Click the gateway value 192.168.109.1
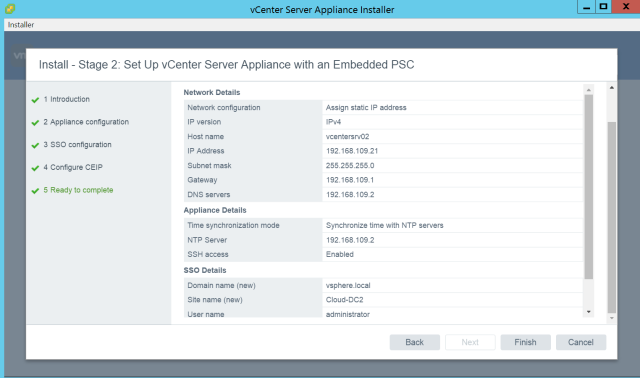This screenshot has width=640, height=378. tap(350, 180)
